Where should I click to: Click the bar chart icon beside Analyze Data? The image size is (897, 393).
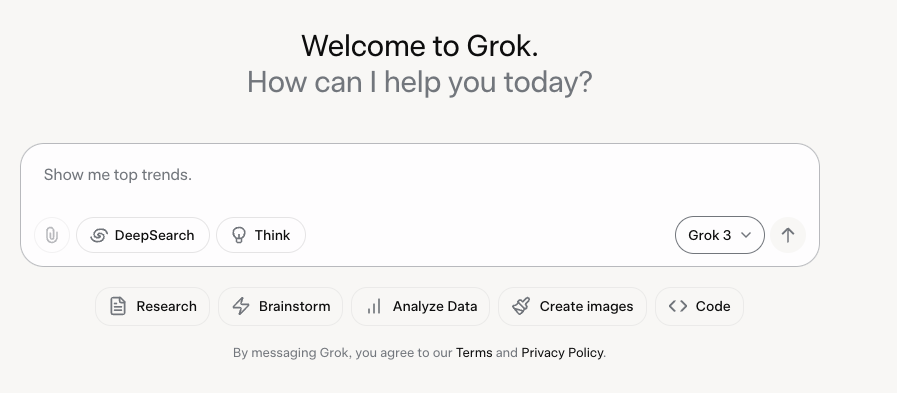(374, 307)
